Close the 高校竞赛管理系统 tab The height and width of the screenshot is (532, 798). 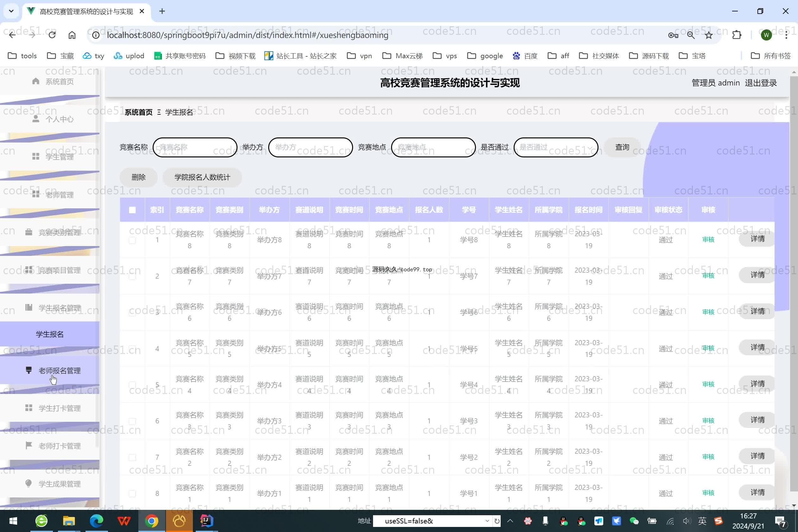click(142, 11)
